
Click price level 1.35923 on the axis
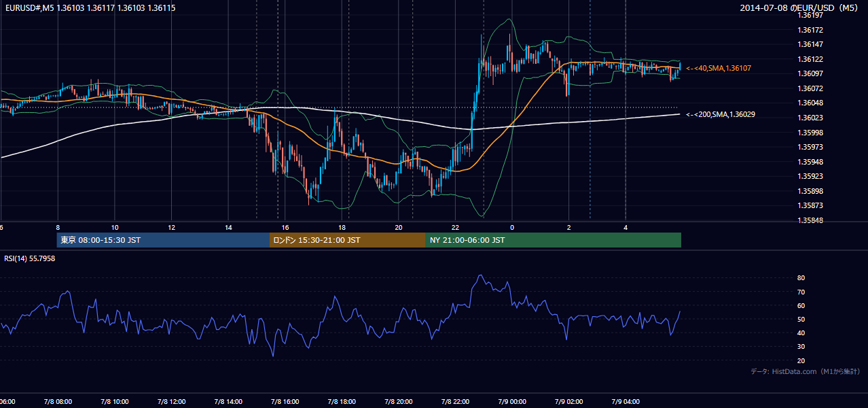point(810,176)
